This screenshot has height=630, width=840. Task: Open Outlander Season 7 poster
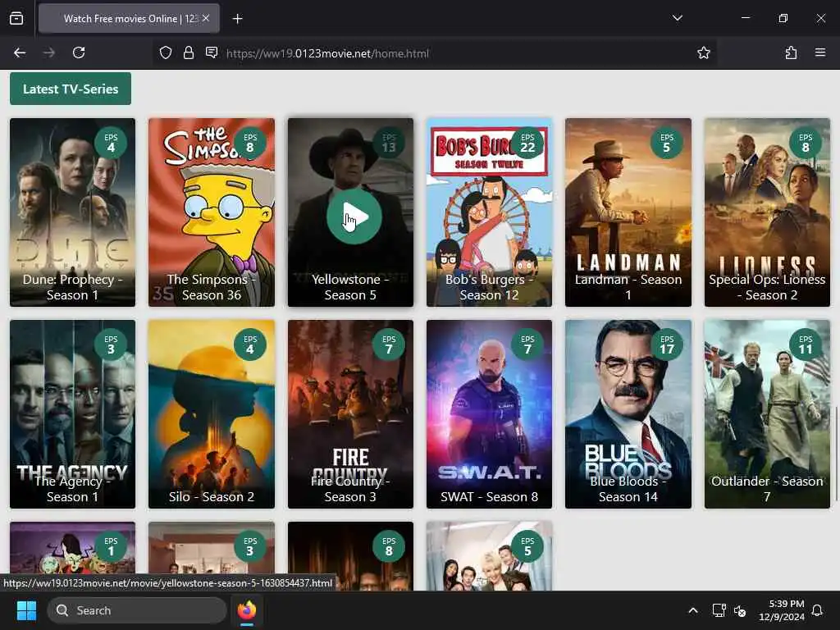tap(767, 414)
